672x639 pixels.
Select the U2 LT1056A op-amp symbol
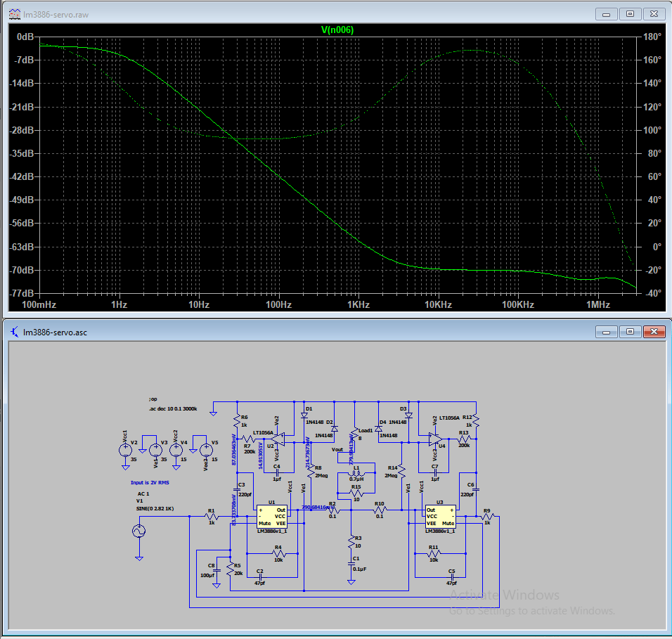tap(278, 439)
